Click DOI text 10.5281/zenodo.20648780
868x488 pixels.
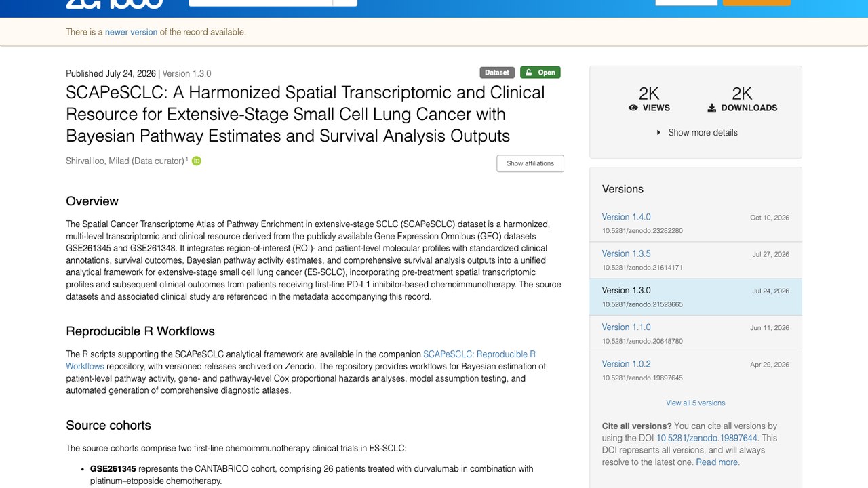point(642,341)
